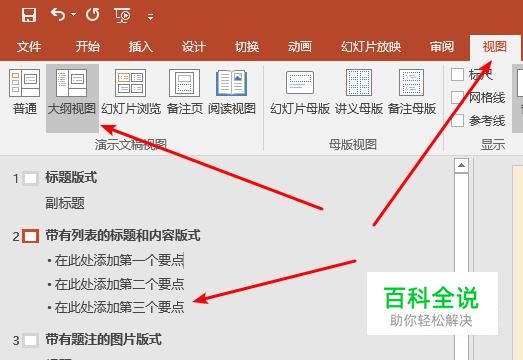Click title 带有题注的图片版式
The height and width of the screenshot is (360, 523).
pos(103,340)
